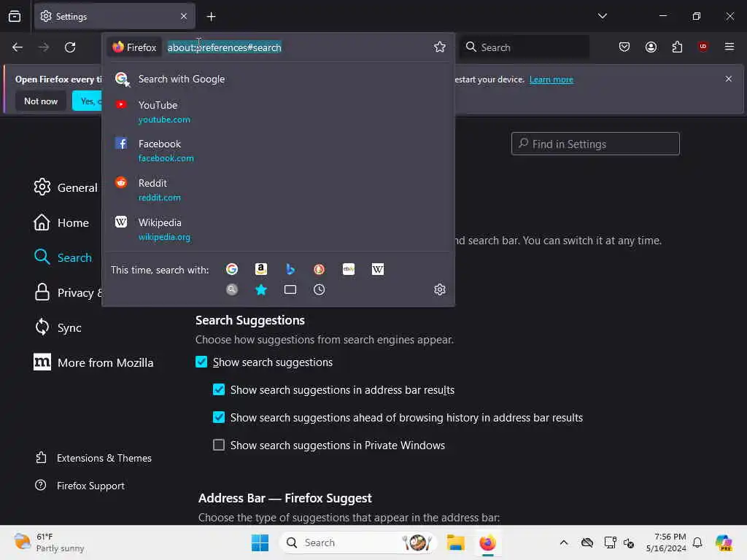
Task: Open More from Mozilla category
Action: click(93, 363)
